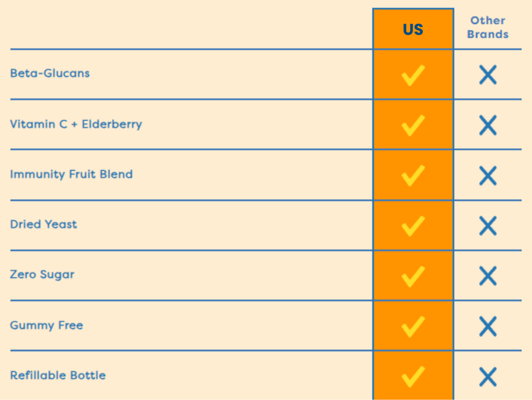
Task: Select the Other Brands column header
Action: (x=488, y=27)
